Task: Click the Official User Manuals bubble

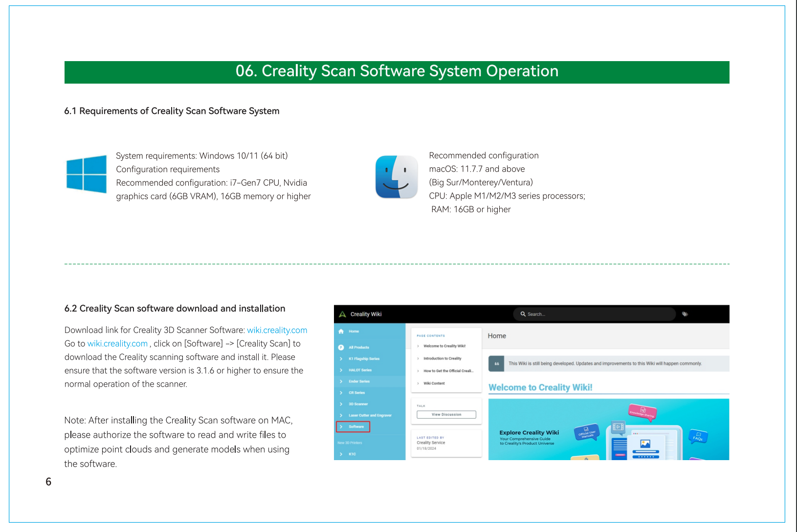Action: pos(587,432)
